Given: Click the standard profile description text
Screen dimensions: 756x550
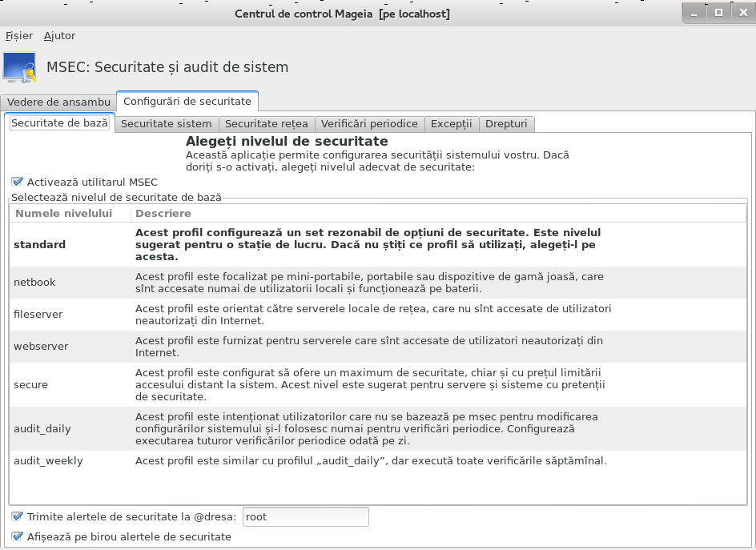Looking at the screenshot, I should tap(368, 244).
